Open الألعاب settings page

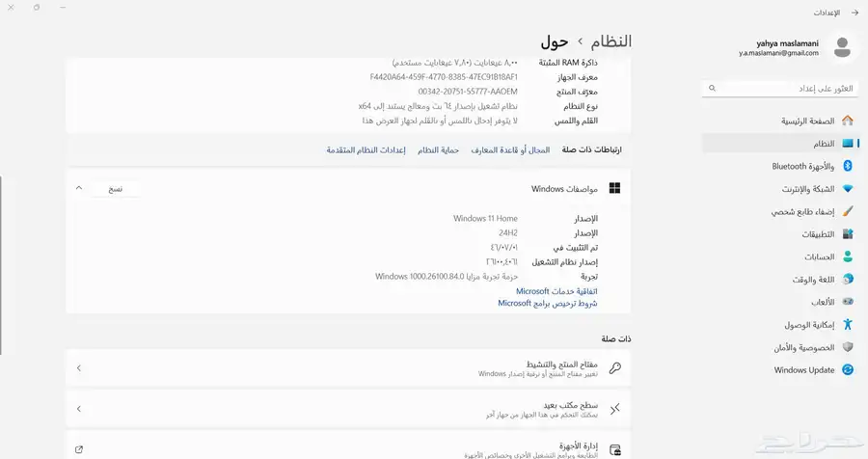780,302
